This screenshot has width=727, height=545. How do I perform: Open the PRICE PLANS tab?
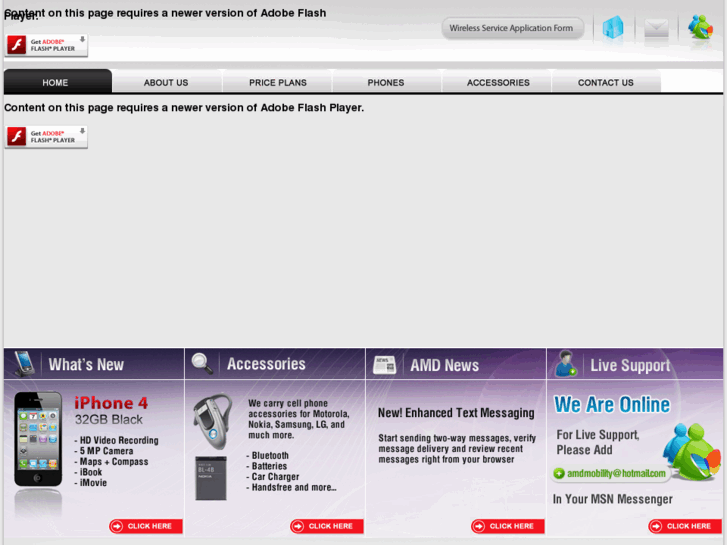pos(278,83)
